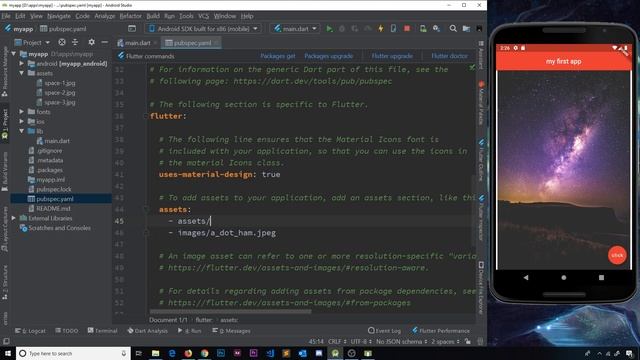Open Terminal tool window

102,331
